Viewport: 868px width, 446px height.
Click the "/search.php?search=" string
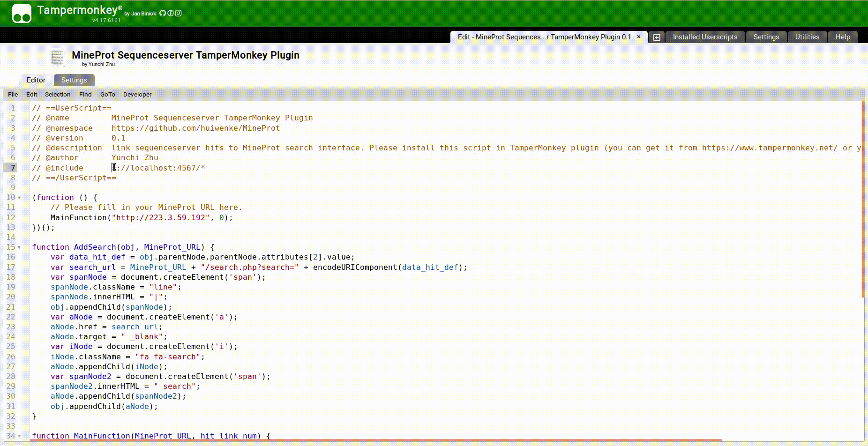pyautogui.click(x=250, y=268)
